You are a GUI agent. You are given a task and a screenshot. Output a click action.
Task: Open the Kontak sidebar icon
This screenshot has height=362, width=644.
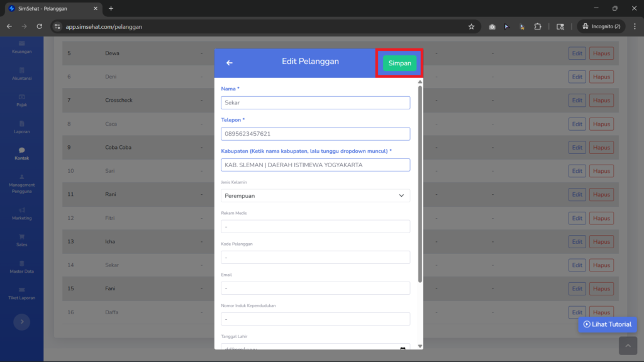(x=22, y=150)
